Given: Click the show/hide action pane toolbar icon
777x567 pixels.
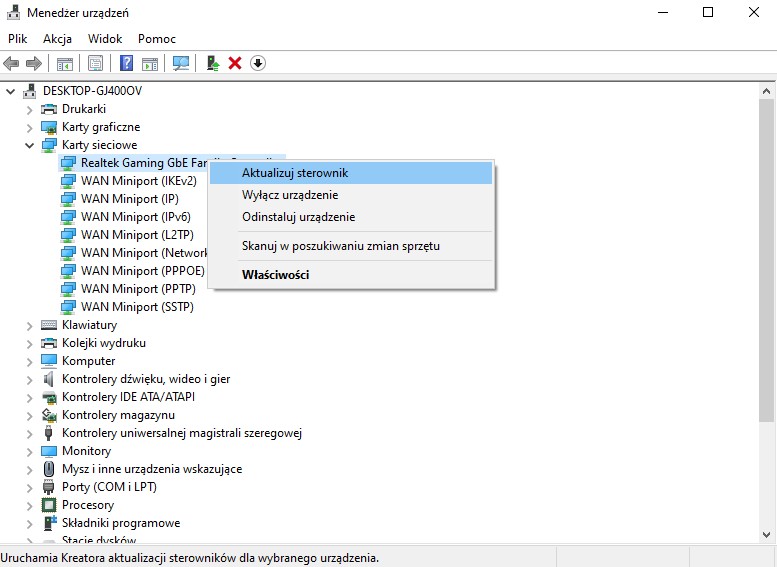Looking at the screenshot, I should (x=150, y=63).
